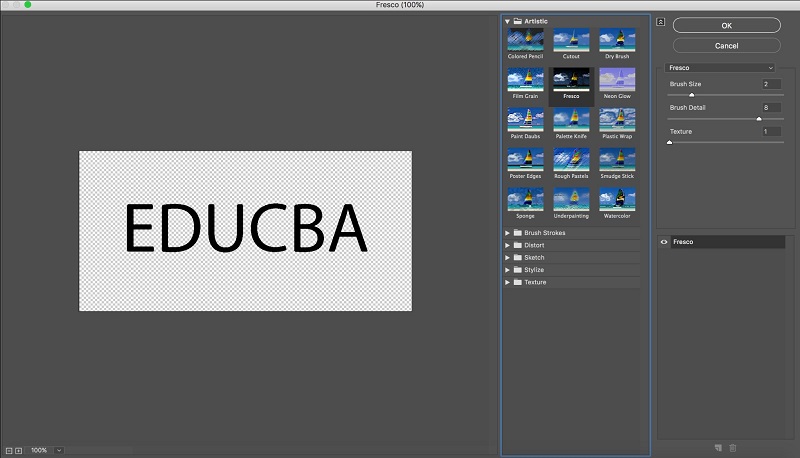Click the EDUCBA preview image
The image size is (800, 458).
click(x=245, y=231)
